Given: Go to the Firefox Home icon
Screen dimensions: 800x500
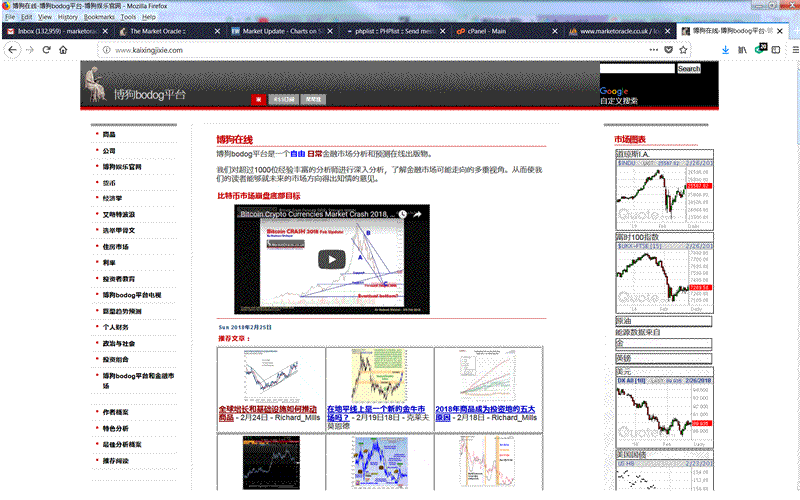Looking at the screenshot, I should coord(65,49).
